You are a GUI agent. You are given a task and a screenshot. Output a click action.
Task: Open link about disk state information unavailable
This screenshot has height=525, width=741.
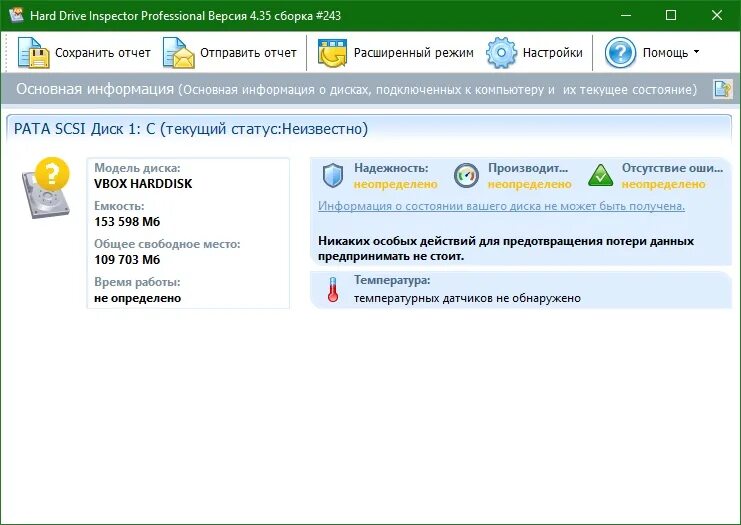(x=501, y=206)
